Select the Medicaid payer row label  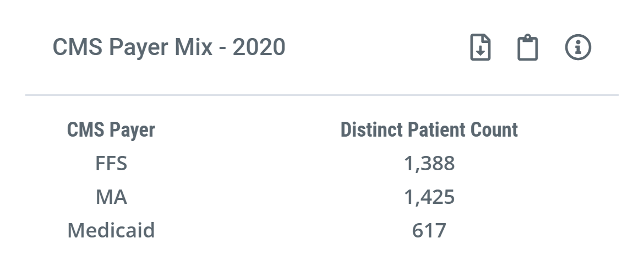point(111,230)
